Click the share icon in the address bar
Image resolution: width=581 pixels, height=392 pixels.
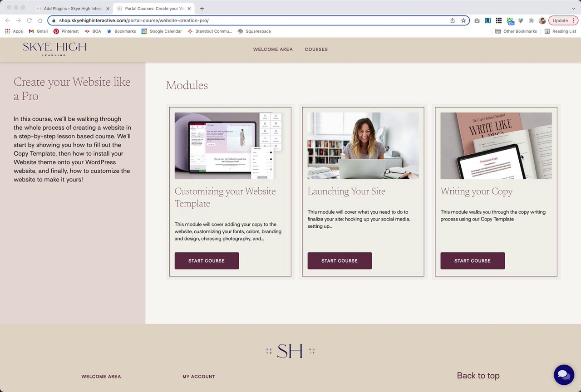(x=453, y=20)
